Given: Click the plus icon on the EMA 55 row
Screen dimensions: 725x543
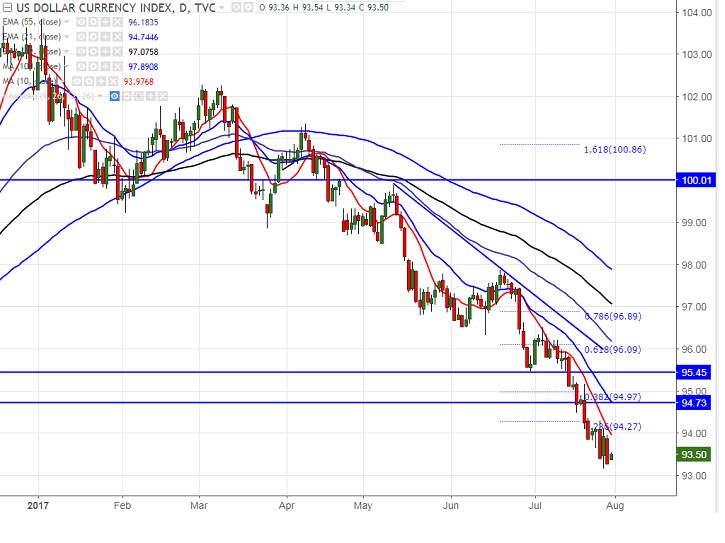Looking at the screenshot, I should [105, 22].
